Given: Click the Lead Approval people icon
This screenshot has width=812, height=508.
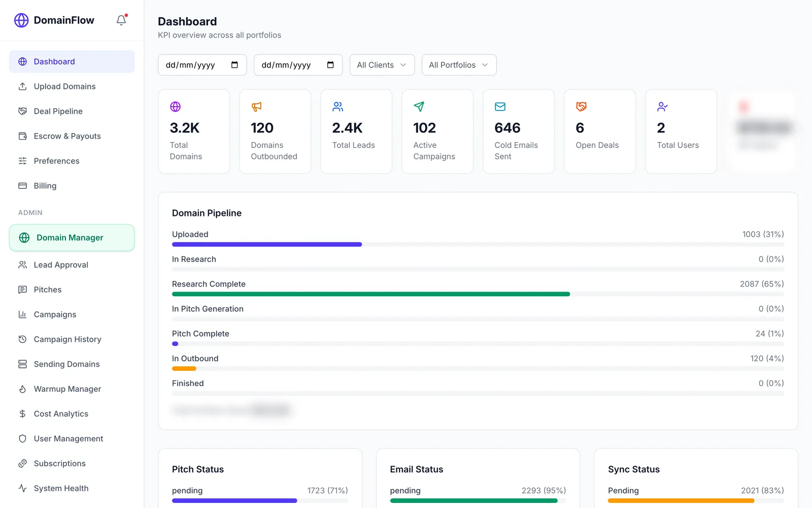Looking at the screenshot, I should tap(22, 265).
